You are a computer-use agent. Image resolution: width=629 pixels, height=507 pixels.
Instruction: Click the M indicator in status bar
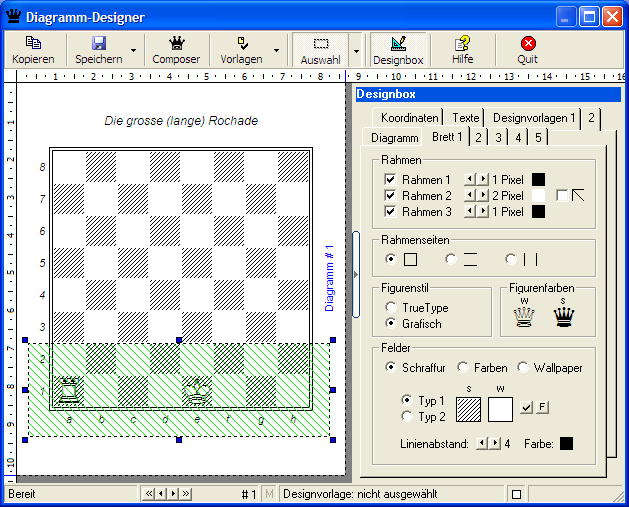pyautogui.click(x=269, y=494)
